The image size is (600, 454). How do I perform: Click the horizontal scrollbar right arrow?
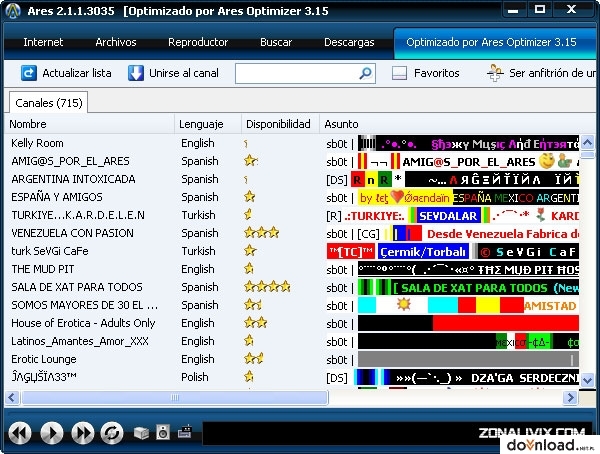click(571, 397)
